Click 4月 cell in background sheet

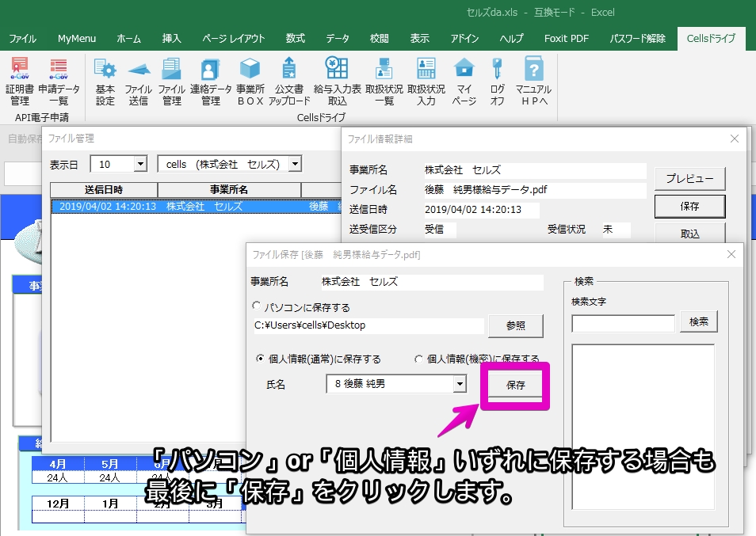(x=58, y=464)
